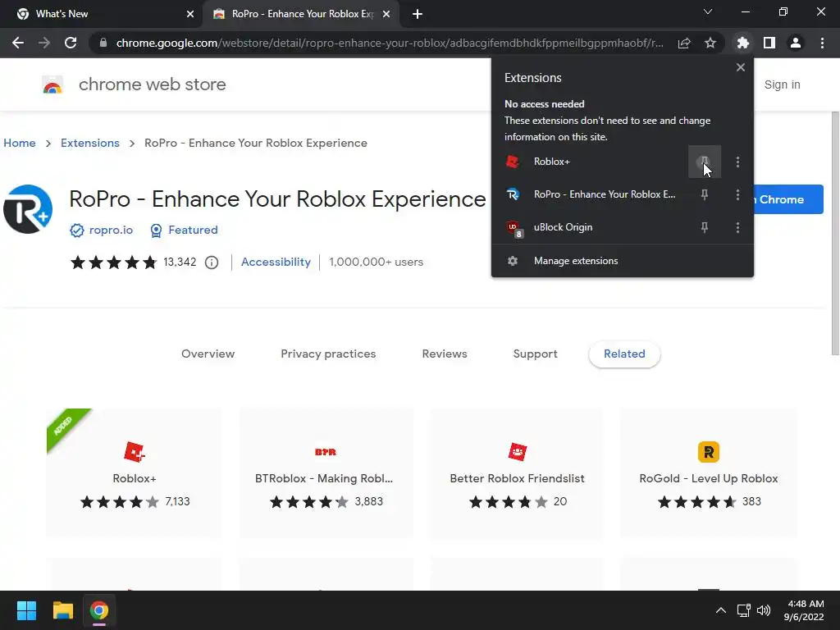Go to Home breadcrumb link
The image size is (840, 630).
20,143
